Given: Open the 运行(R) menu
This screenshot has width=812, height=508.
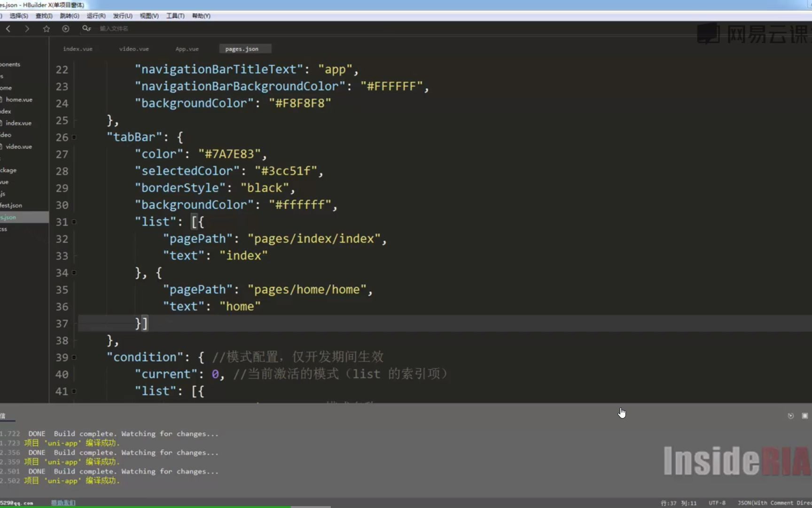Looking at the screenshot, I should tap(96, 16).
